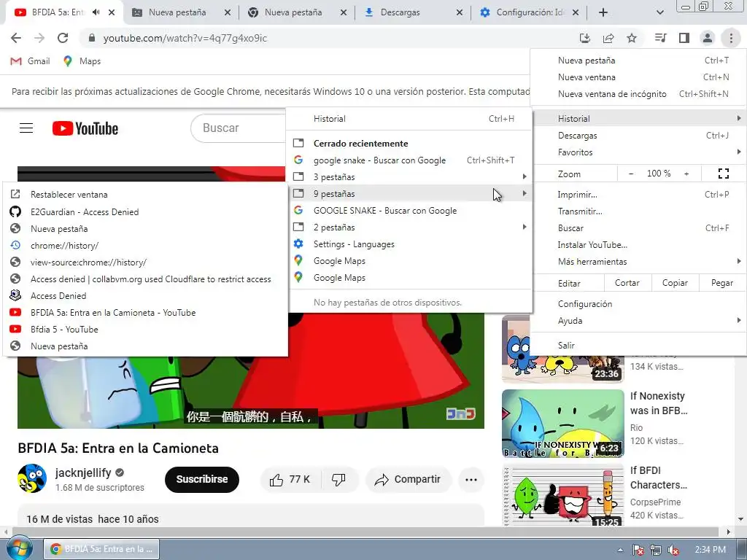Image resolution: width=747 pixels, height=560 pixels.
Task: Open the Gmail bookmark
Action: tap(30, 61)
